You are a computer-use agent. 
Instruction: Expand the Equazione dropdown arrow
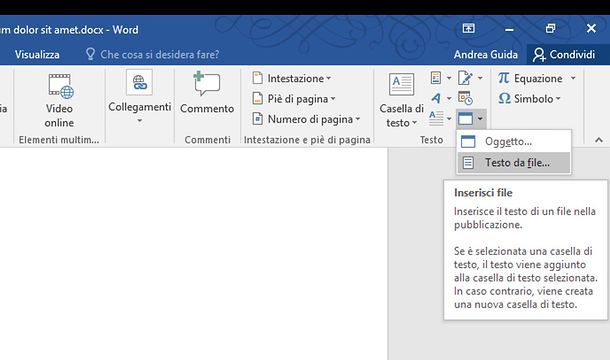tap(573, 78)
